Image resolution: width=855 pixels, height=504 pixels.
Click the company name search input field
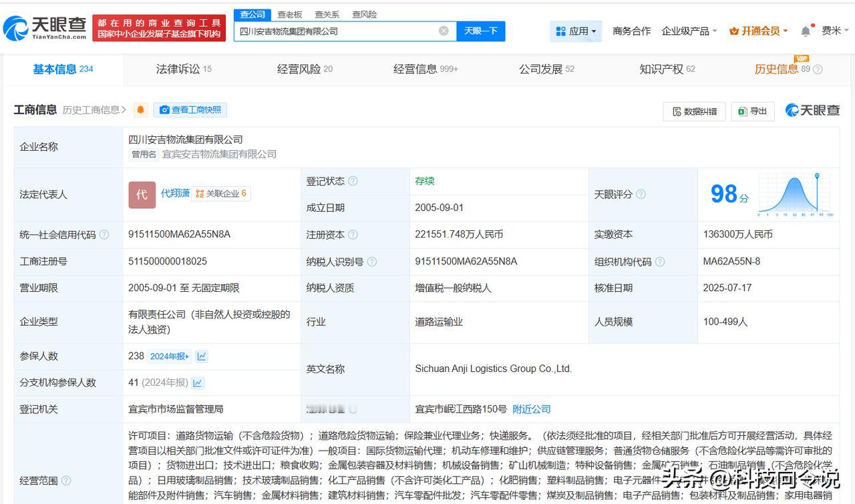tap(337, 31)
